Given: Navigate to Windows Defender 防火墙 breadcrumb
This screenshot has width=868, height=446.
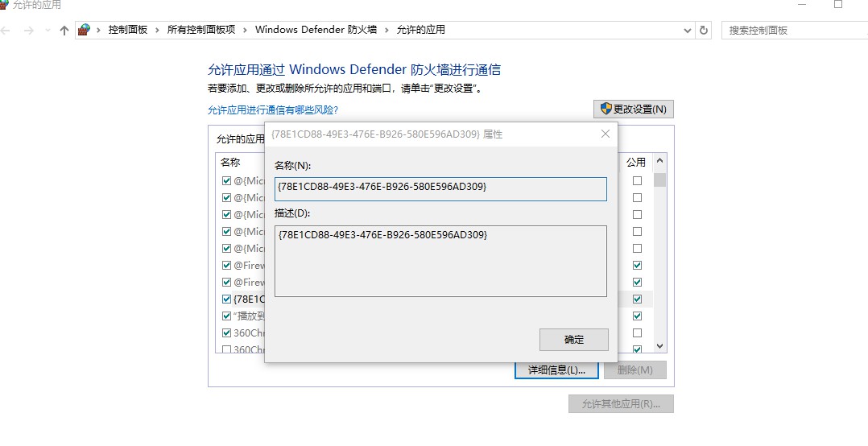Looking at the screenshot, I should [316, 30].
